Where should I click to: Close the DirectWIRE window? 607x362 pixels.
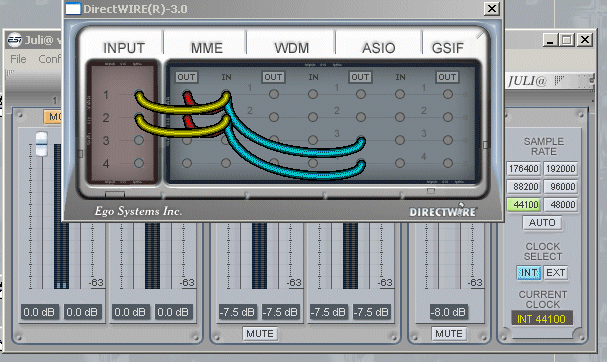[492, 9]
